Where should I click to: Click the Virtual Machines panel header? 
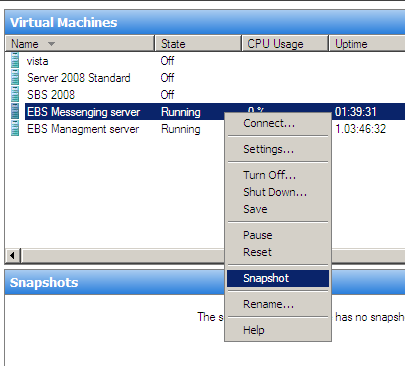pos(205,22)
